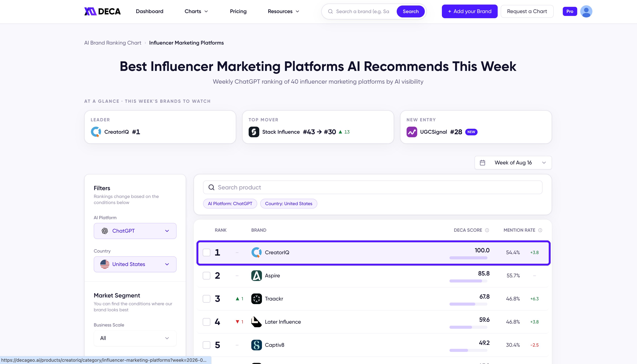
Task: Enable the Captiv8 row checkbox
Action: [207, 345]
